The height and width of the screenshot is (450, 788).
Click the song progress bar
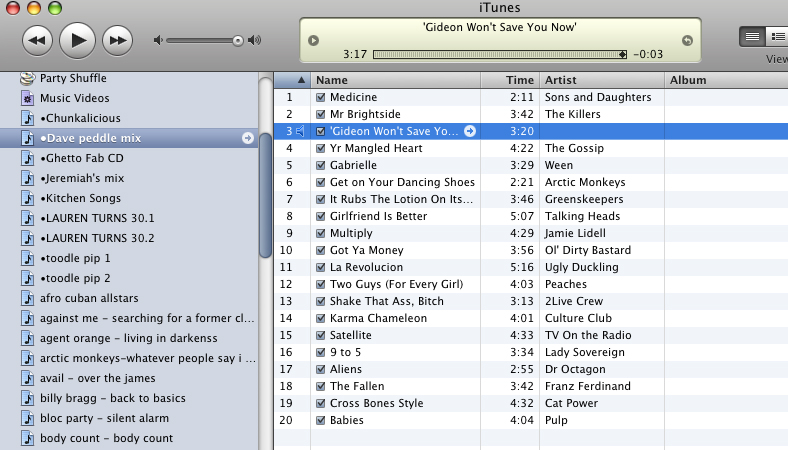point(500,54)
